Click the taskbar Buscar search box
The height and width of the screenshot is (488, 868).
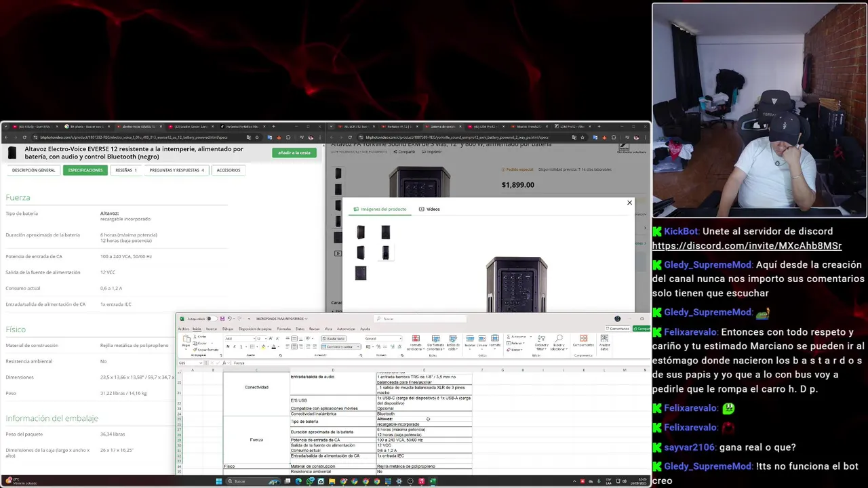coord(253,481)
